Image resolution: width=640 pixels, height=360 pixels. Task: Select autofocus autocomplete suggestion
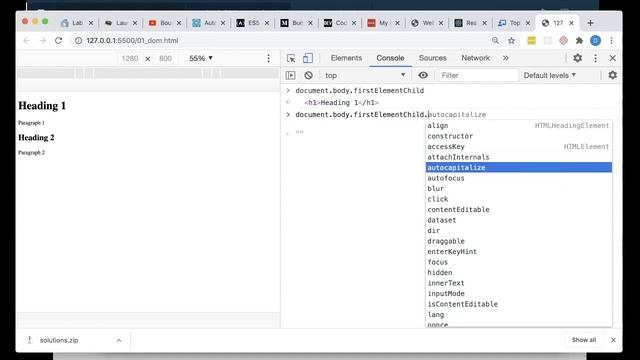pyautogui.click(x=519, y=178)
